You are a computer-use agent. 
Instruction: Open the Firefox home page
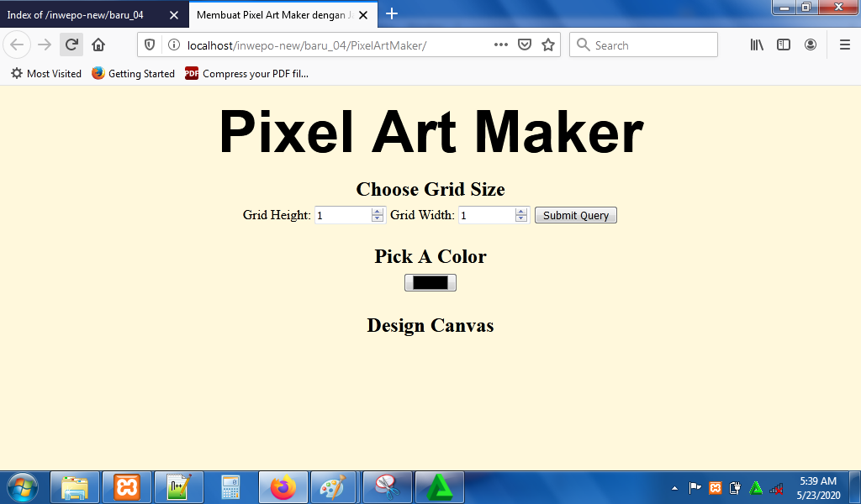[x=98, y=45]
